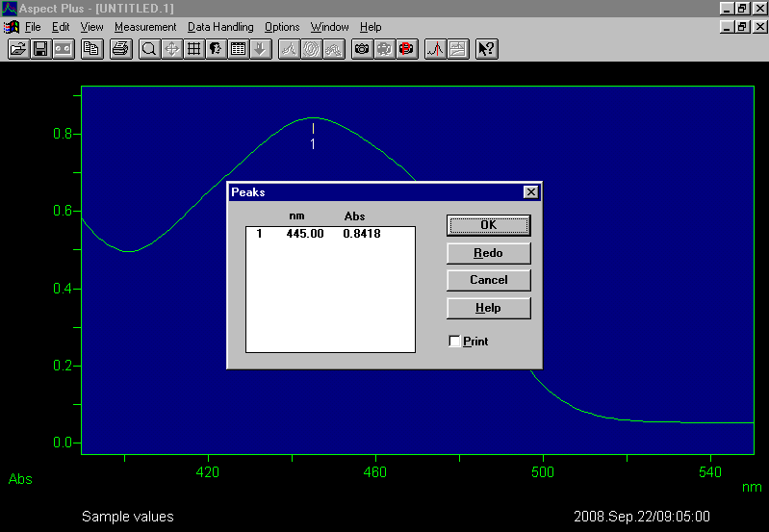Click Cancel in Peaks dialog
The image size is (769, 532).
[x=488, y=280]
